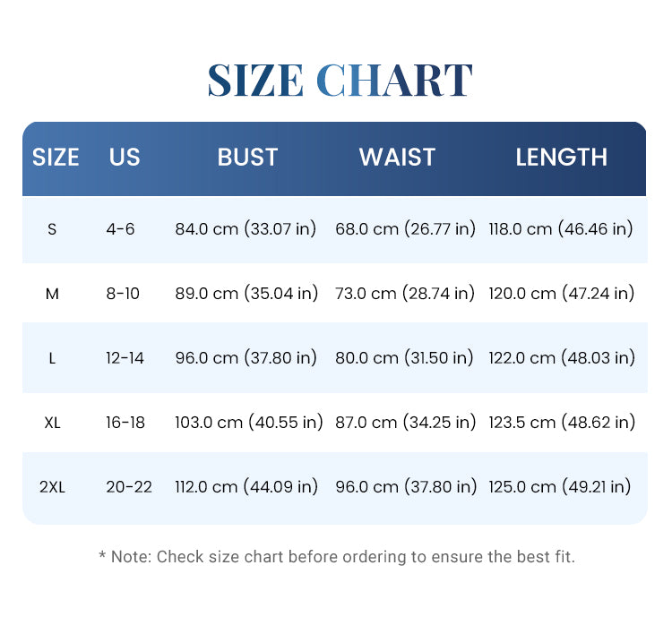Click the note about checking size chart
The height and width of the screenshot is (625, 672).
pyautogui.click(x=337, y=557)
